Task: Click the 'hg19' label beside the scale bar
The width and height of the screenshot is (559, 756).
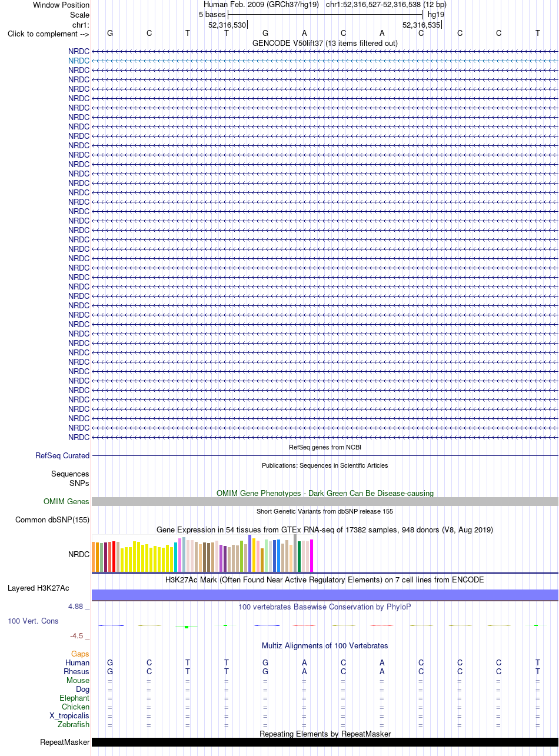Action: coord(436,14)
